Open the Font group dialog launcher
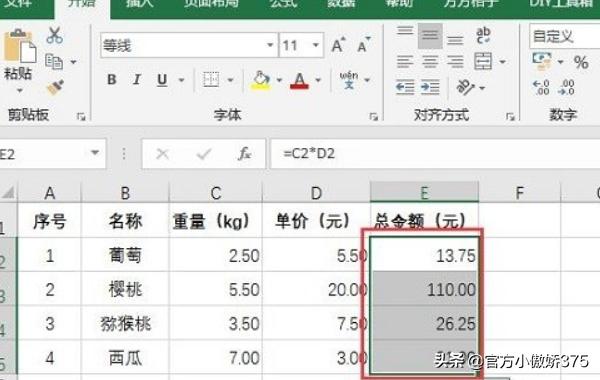 tap(373, 117)
